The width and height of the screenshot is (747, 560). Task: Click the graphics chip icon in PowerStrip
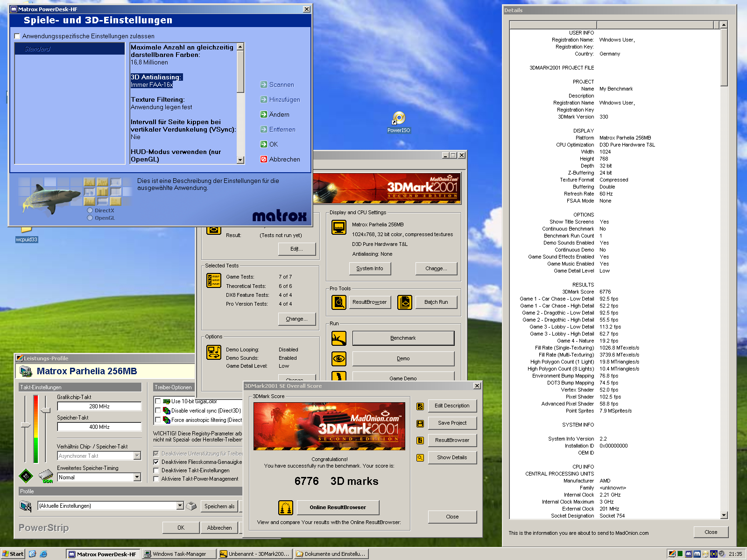[26, 476]
